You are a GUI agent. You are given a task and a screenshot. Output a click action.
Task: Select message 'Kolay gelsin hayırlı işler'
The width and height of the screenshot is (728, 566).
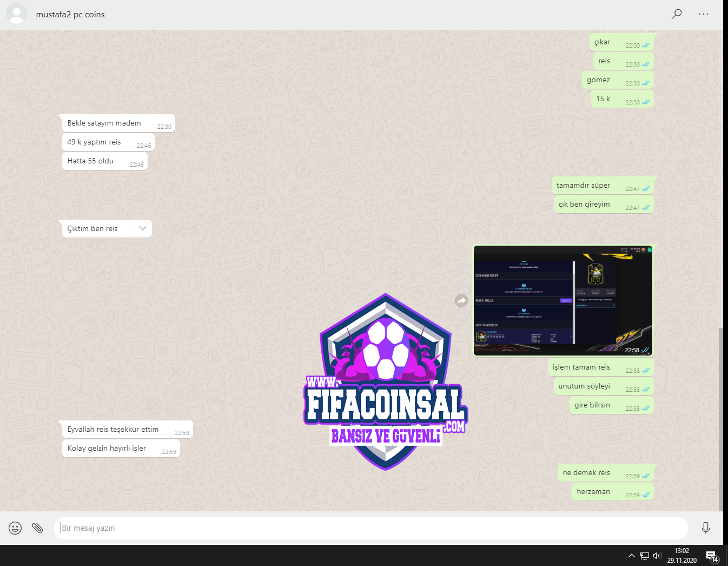[121, 448]
